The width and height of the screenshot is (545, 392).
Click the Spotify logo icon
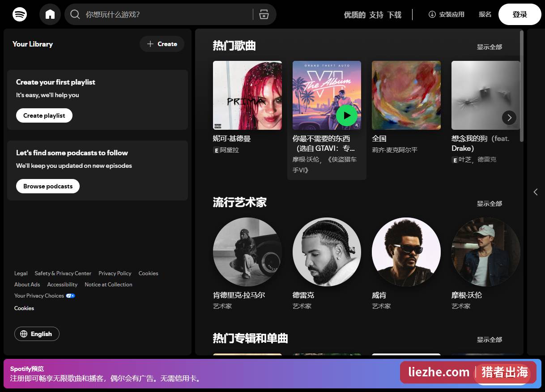pyautogui.click(x=20, y=14)
